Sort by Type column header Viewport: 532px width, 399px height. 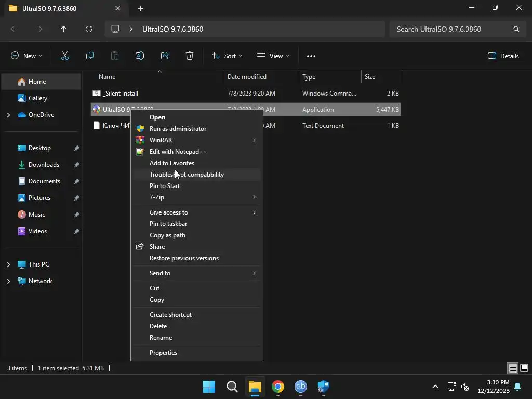(x=330, y=77)
